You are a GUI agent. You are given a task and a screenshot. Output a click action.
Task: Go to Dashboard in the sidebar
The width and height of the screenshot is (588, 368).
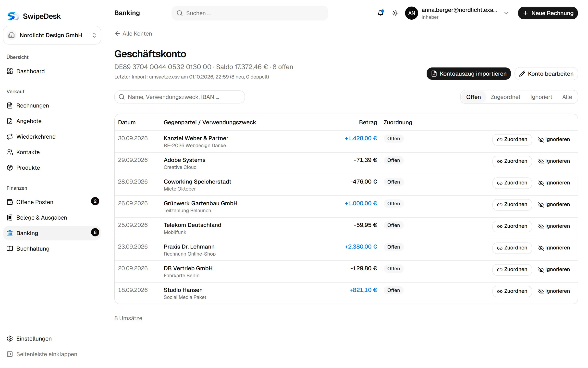click(52, 71)
